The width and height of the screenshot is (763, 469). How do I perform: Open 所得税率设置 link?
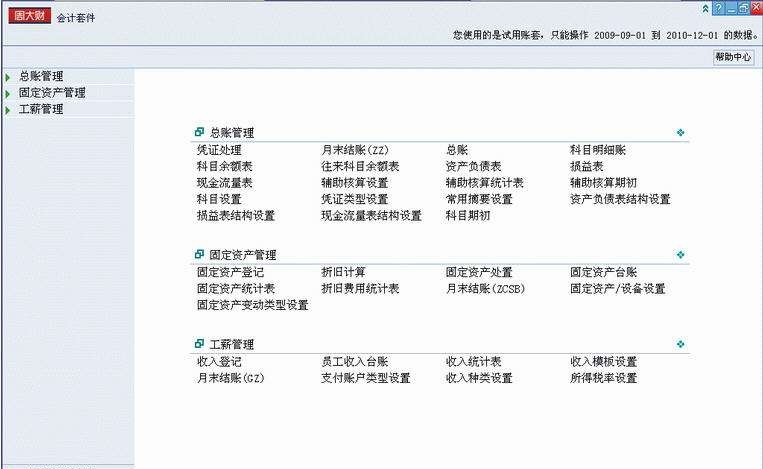[603, 378]
